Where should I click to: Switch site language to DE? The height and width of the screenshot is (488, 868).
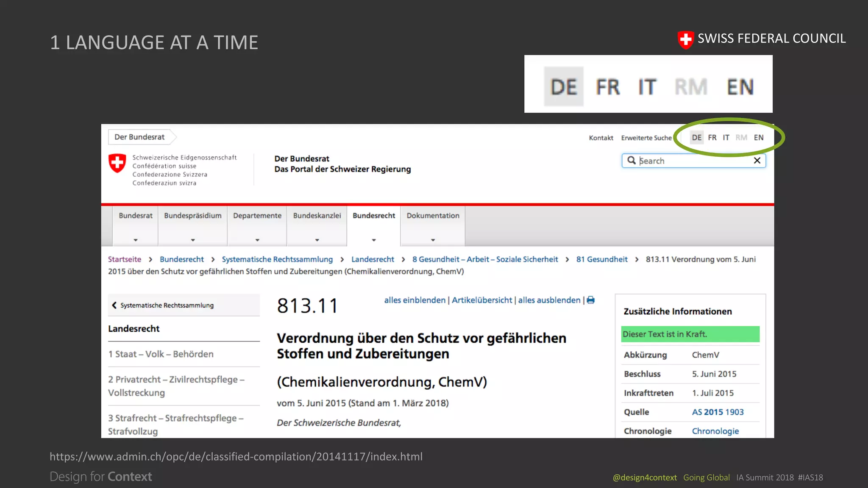[x=696, y=137]
